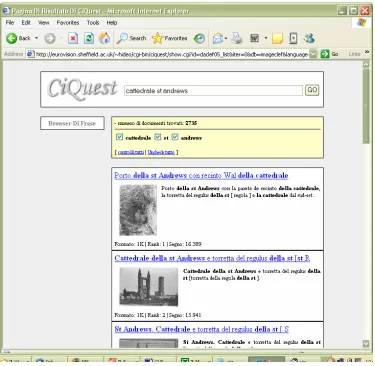The width and height of the screenshot is (375, 366).
Task: Open St Andrews. Cattedrale e torretta link
Action: pyautogui.click(x=201, y=329)
